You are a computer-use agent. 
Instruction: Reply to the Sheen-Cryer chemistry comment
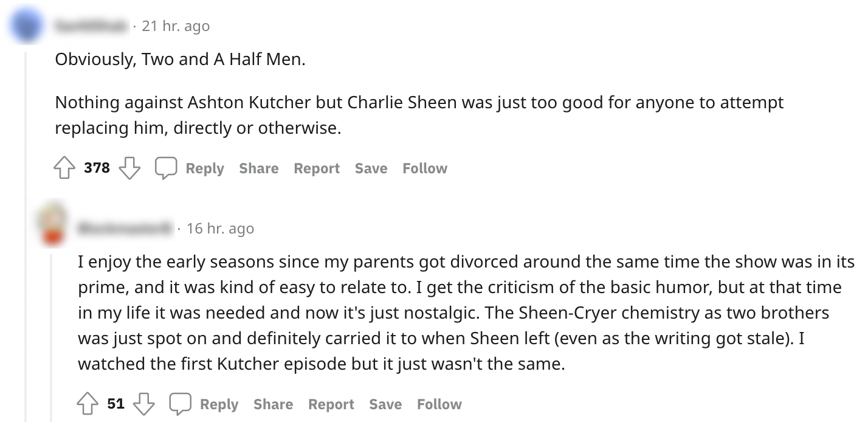(219, 404)
